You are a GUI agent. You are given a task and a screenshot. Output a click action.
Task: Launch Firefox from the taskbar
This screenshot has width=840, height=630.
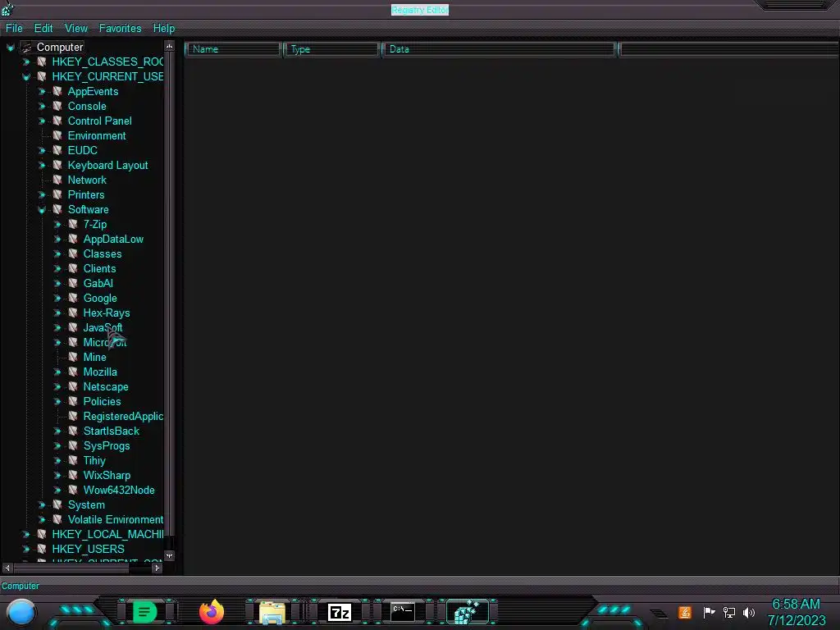coord(211,612)
